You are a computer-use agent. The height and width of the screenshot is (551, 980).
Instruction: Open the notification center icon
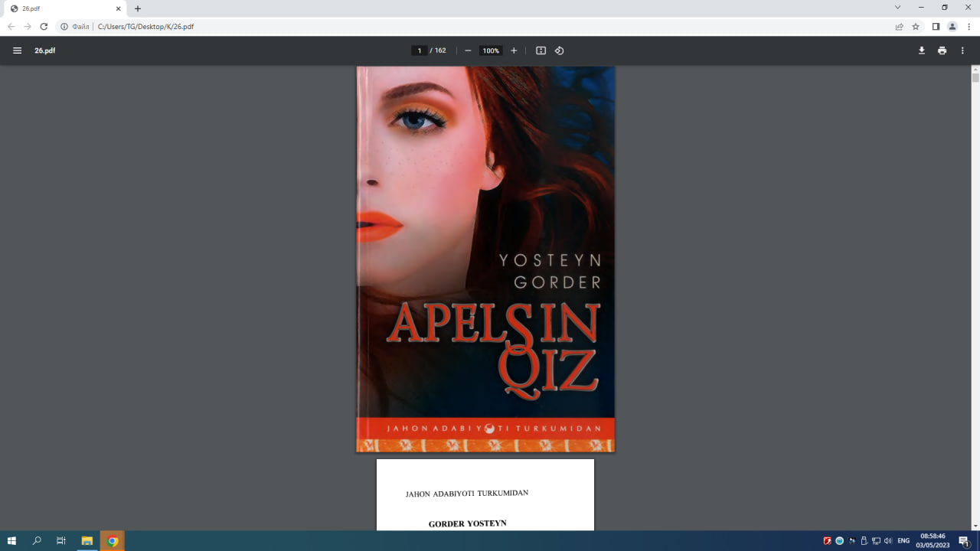pyautogui.click(x=965, y=541)
